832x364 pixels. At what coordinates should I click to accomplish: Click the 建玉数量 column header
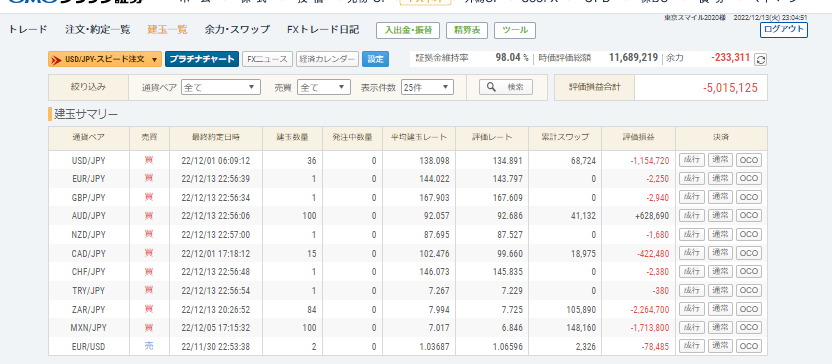tap(292, 137)
